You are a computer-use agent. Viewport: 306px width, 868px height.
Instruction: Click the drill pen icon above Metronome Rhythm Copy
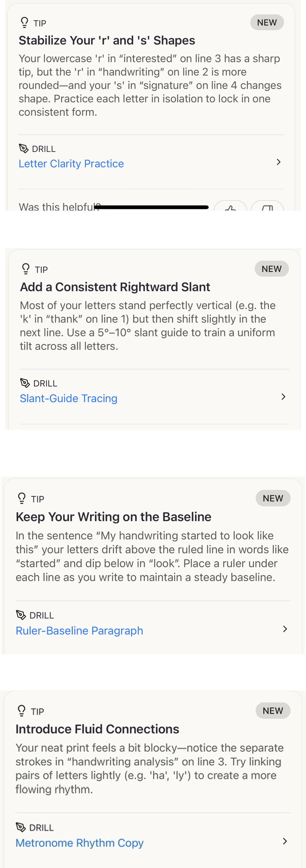click(21, 827)
